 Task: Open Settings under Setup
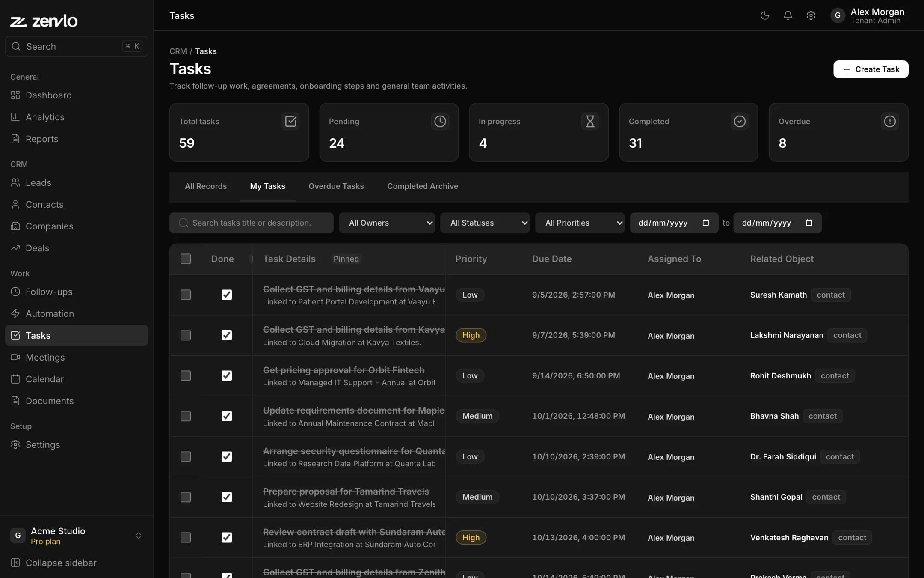[77, 444]
